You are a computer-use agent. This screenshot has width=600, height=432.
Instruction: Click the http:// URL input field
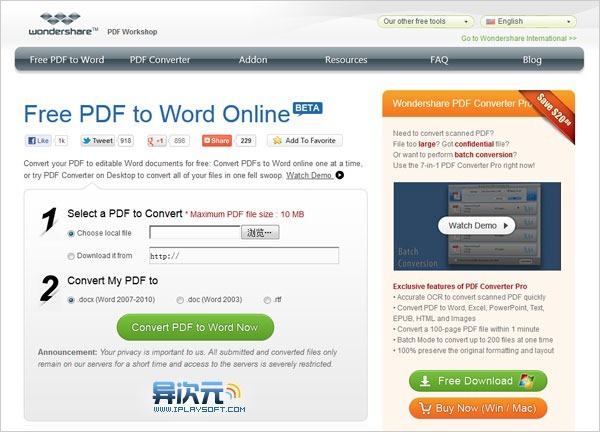244,256
